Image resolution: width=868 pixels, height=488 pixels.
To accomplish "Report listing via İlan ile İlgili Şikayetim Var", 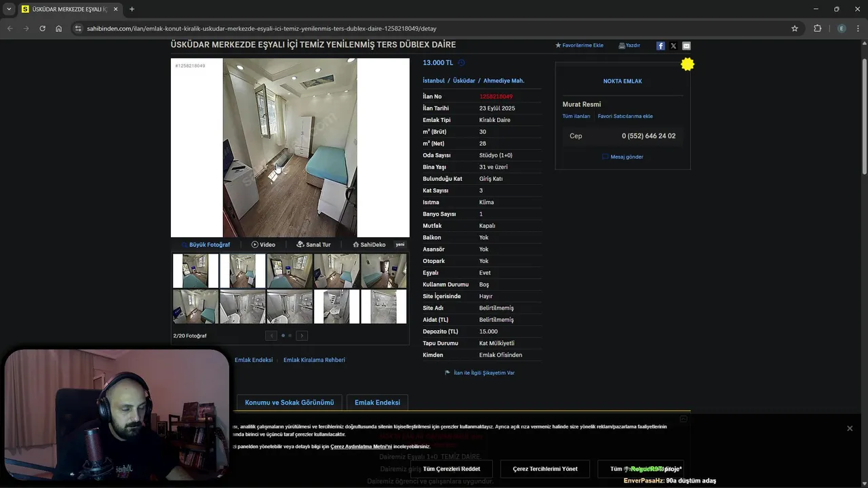I will pos(480,373).
